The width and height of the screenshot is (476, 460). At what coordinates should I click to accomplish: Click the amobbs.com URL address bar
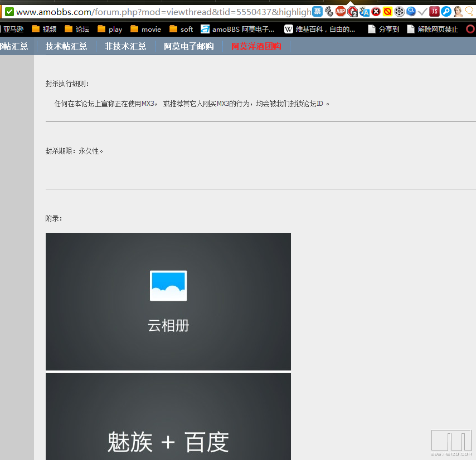point(163,12)
